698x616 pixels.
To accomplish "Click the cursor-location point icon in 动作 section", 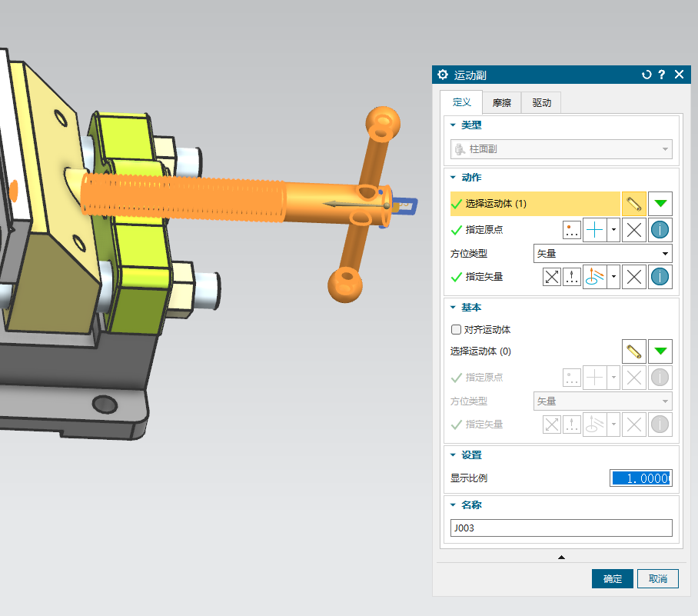I will pyautogui.click(x=597, y=230).
